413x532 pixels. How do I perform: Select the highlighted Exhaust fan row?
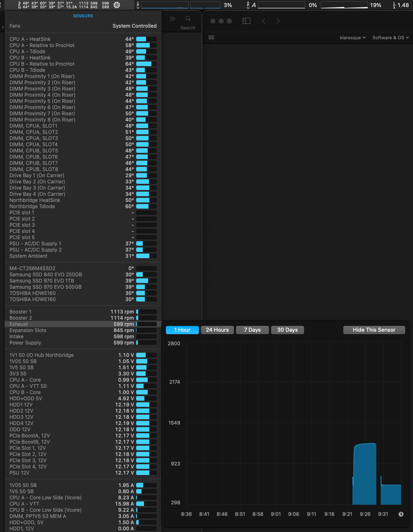coord(83,324)
